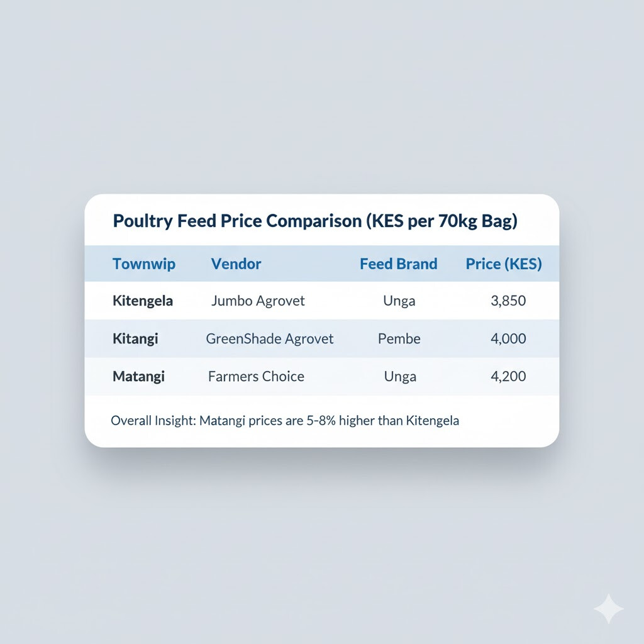Select the Kitangi township cell

pyautogui.click(x=135, y=338)
